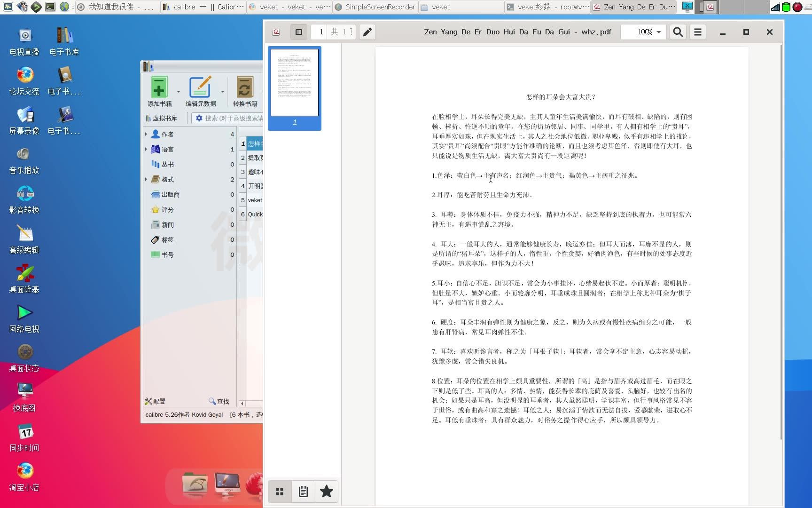Viewport: 812px width, 508px height.
Task: Expand the Languages (语言) tree node
Action: [x=146, y=149]
